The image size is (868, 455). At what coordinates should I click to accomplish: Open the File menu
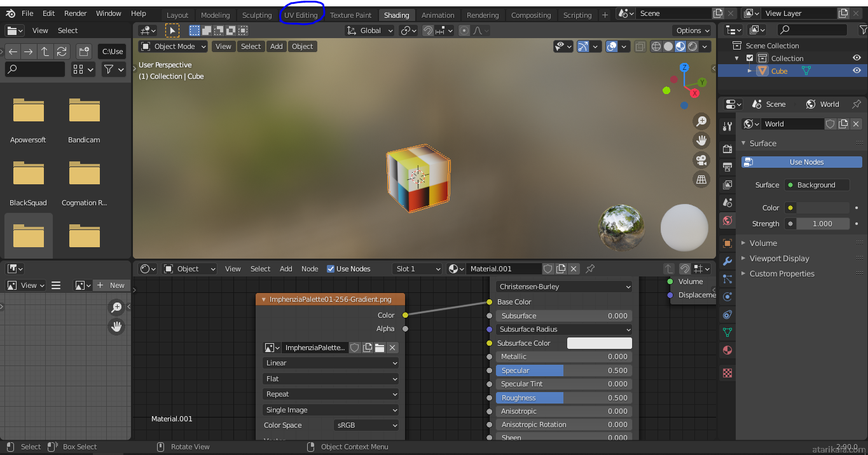27,13
